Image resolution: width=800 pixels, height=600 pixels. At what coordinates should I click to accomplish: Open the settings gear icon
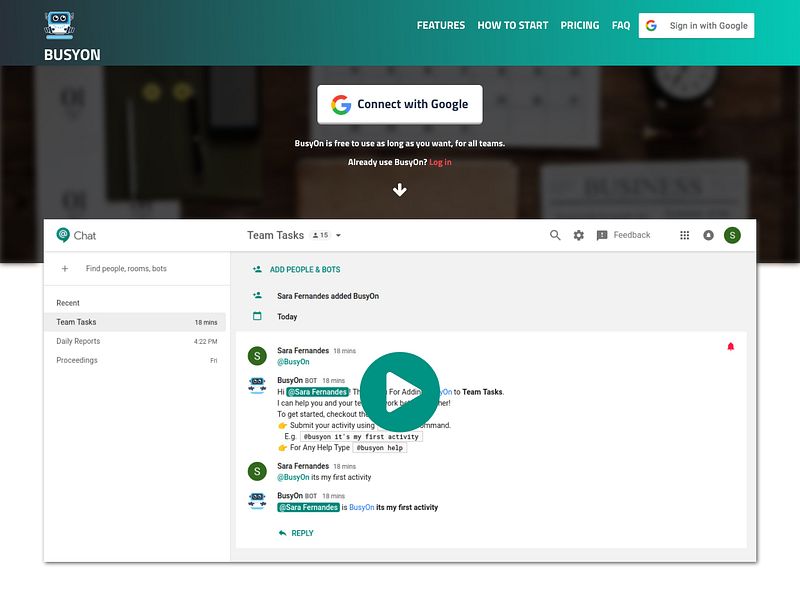coord(578,235)
